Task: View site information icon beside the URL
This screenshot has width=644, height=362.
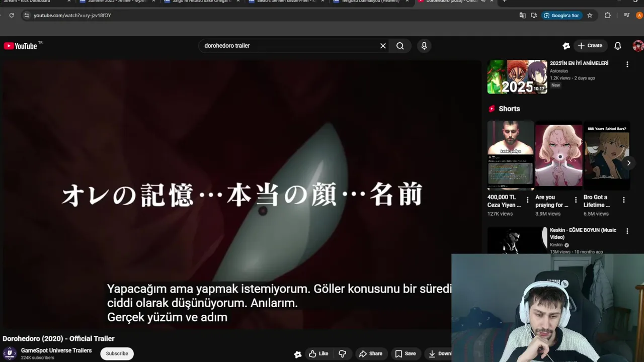Action: 27,16
